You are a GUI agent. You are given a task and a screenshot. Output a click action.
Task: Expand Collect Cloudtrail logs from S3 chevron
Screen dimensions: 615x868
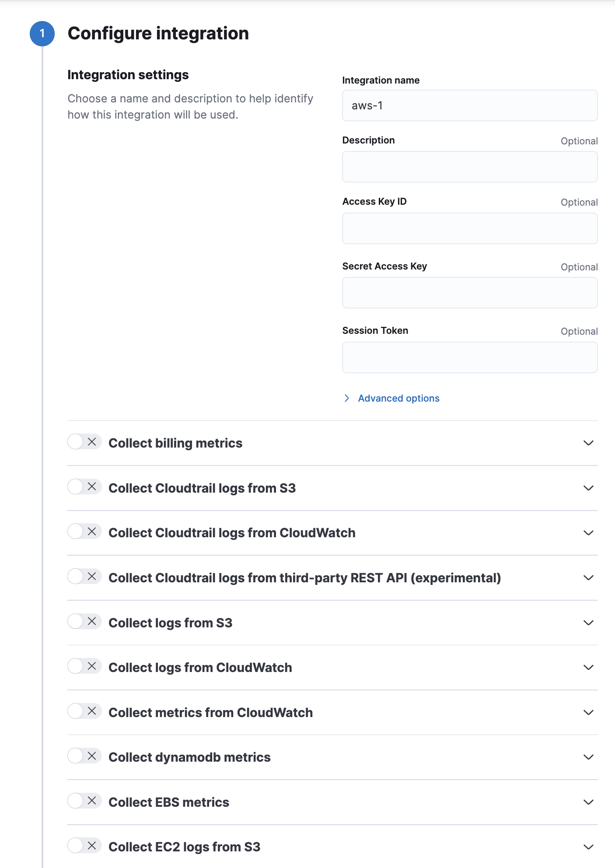[x=588, y=488]
